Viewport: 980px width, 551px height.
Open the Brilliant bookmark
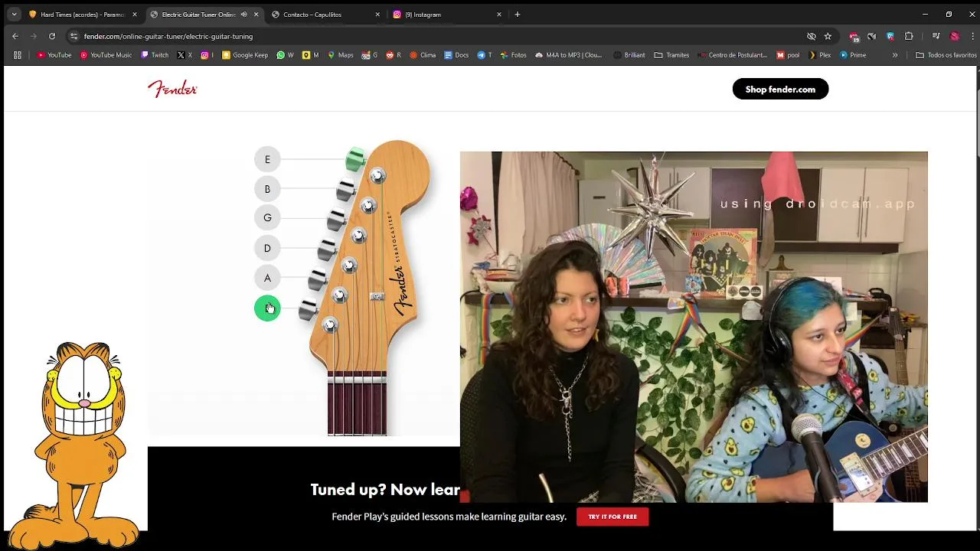(x=629, y=55)
